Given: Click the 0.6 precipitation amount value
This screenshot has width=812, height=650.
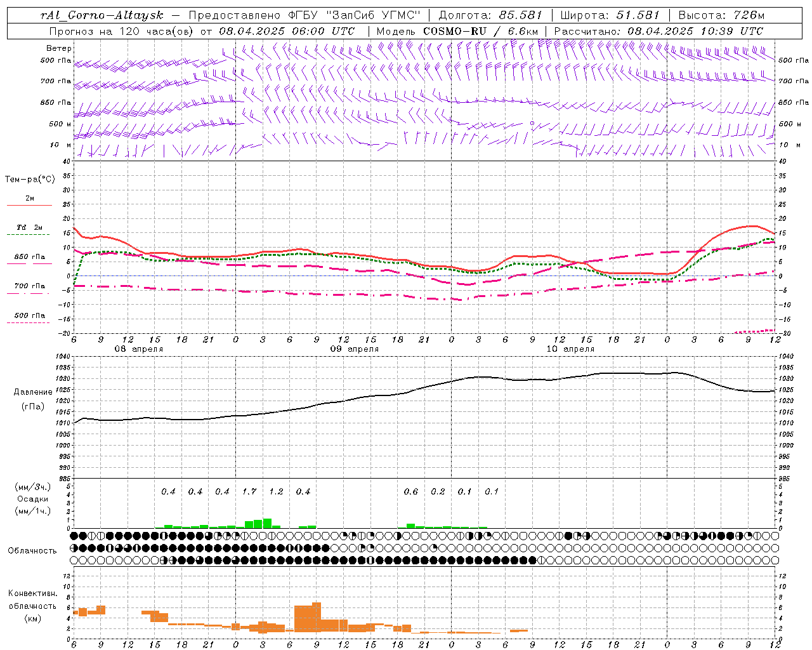Looking at the screenshot, I should [x=411, y=491].
